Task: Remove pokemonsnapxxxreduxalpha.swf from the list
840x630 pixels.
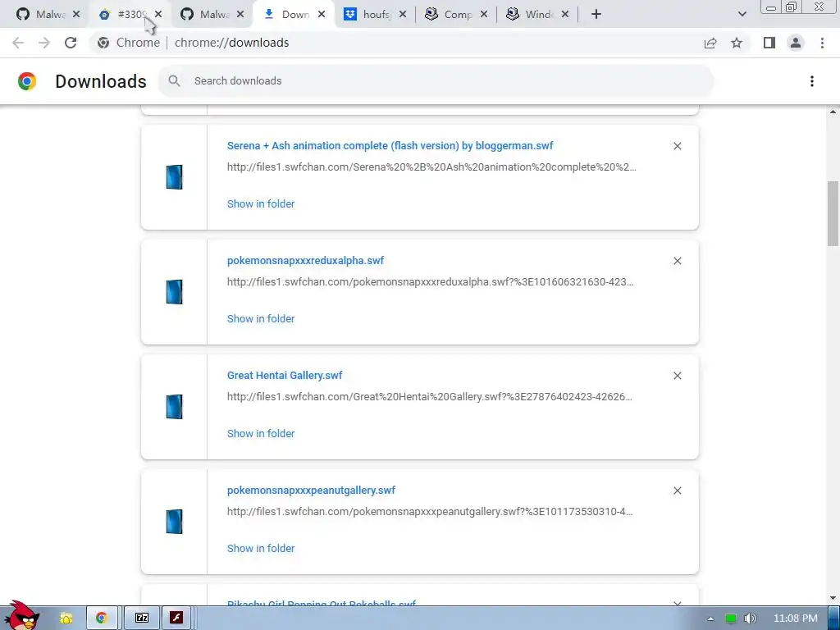Action: point(677,261)
